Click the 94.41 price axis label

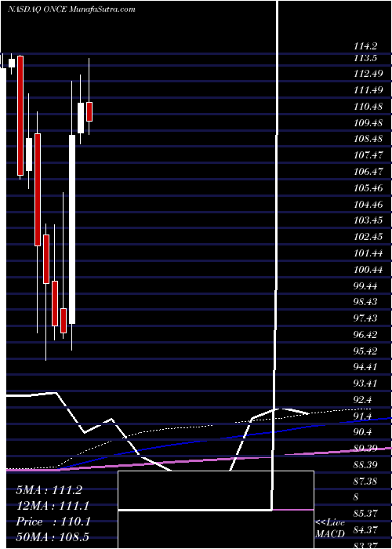pyautogui.click(x=365, y=368)
